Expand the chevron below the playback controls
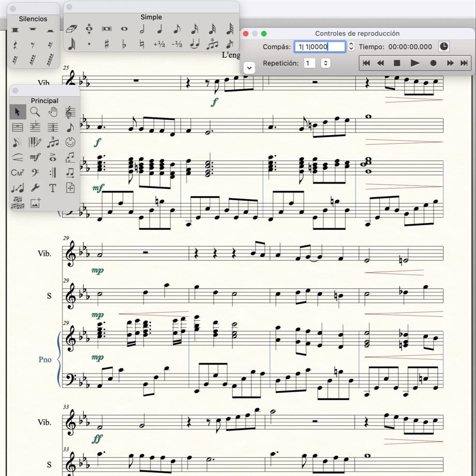This screenshot has height=476, width=476. coord(249,68)
